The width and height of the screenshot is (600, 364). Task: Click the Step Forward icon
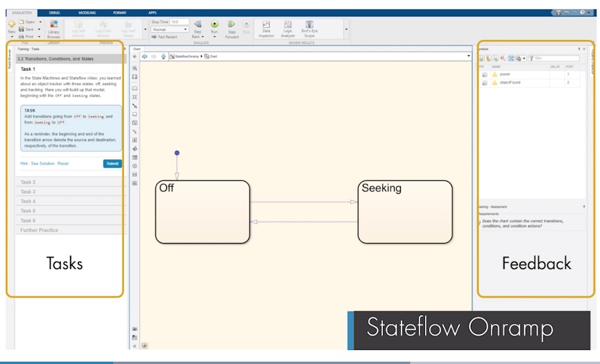pyautogui.click(x=232, y=24)
